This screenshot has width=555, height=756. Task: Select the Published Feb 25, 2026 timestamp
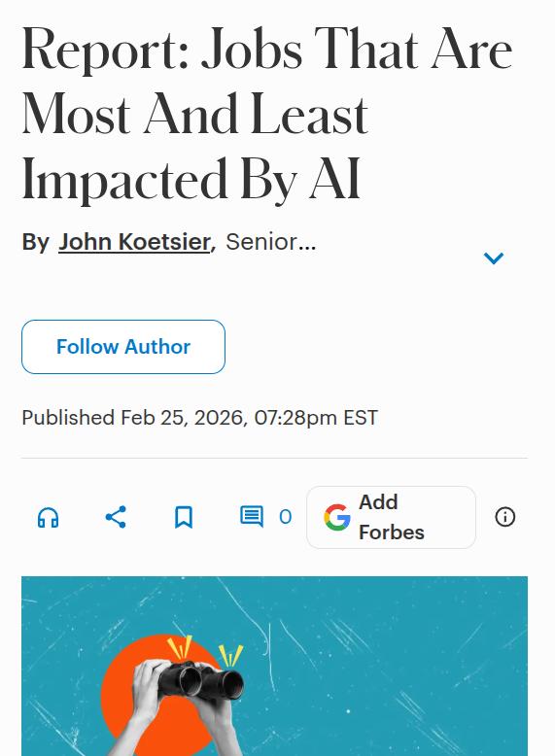click(199, 418)
